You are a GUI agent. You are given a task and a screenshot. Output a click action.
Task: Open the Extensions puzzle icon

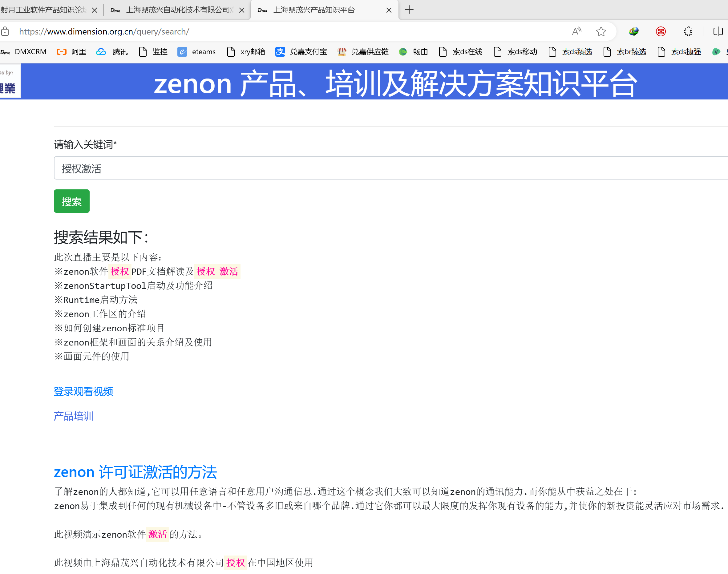(688, 32)
